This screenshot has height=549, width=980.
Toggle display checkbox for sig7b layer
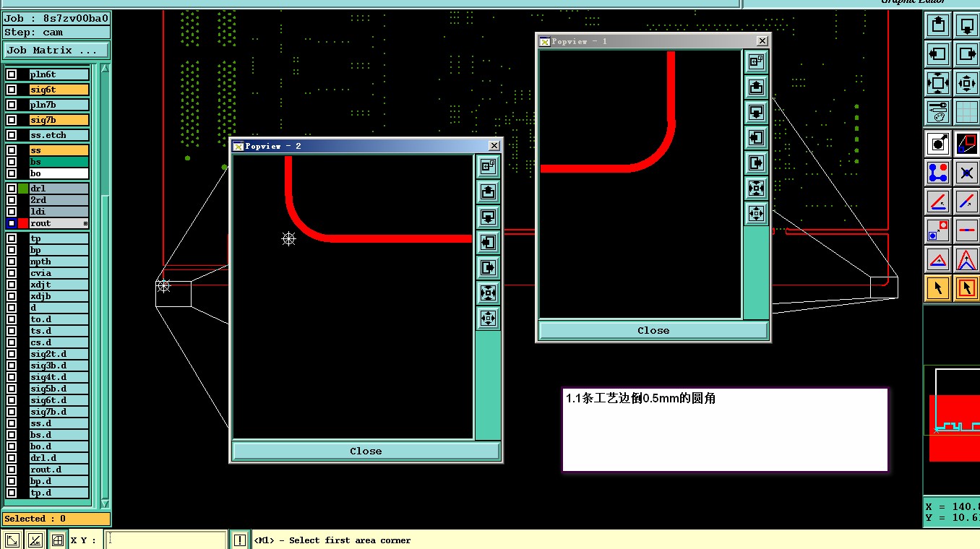tap(12, 120)
